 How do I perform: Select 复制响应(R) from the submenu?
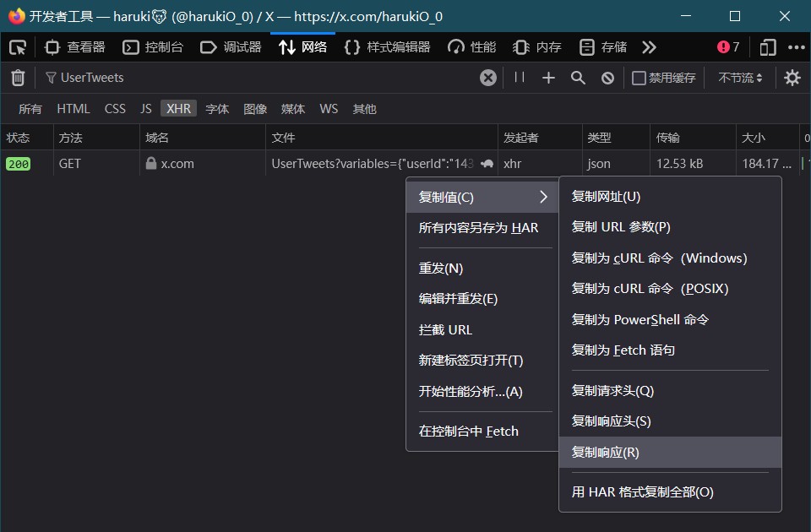tap(605, 453)
